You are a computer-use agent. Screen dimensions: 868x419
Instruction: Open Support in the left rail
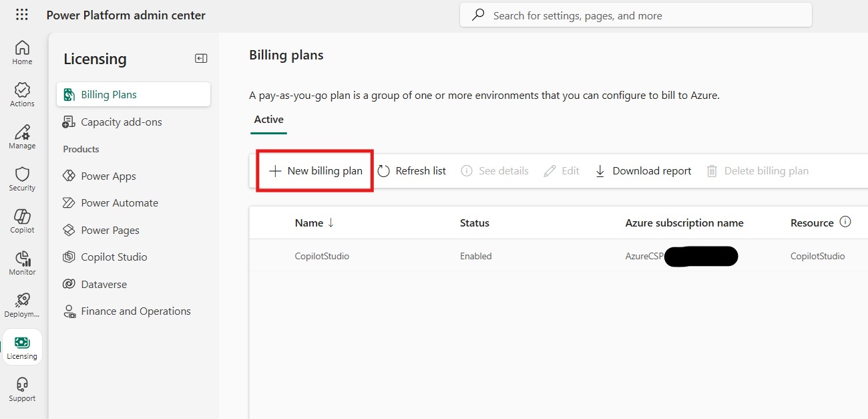22,390
